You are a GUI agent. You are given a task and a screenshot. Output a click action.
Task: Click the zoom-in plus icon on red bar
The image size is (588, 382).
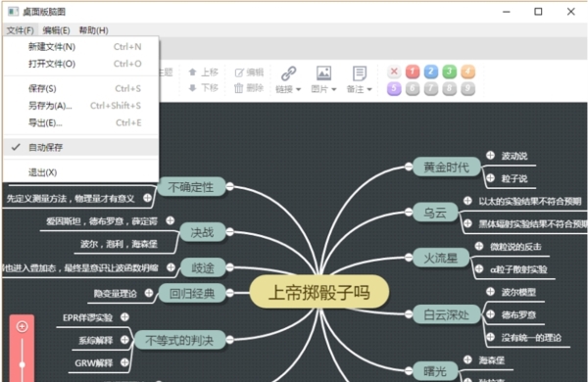pos(23,326)
